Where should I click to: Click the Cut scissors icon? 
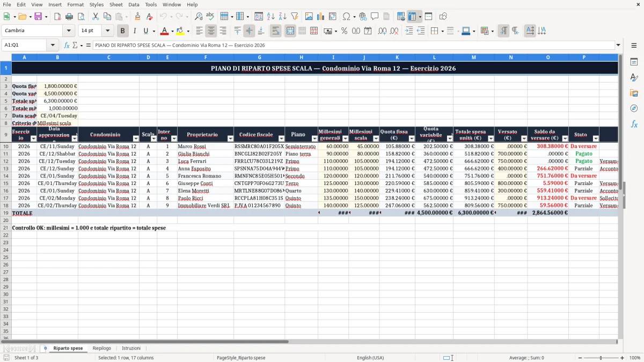pos(96,17)
